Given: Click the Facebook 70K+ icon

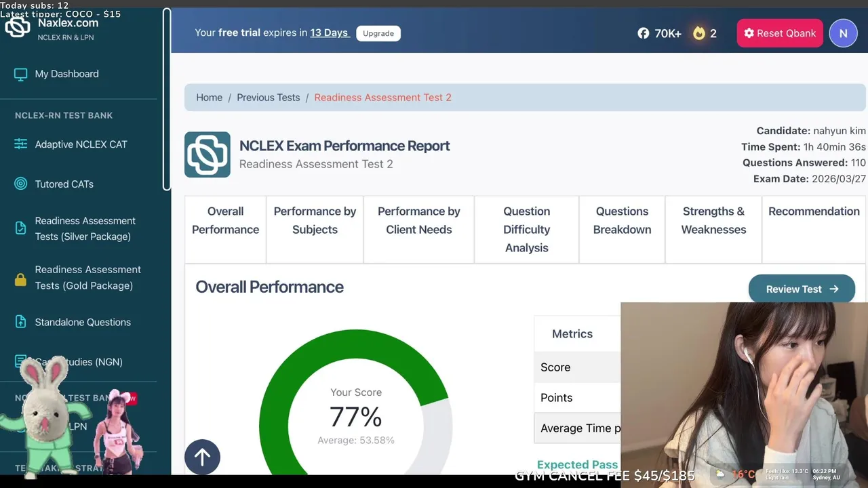Looking at the screenshot, I should 643,33.
